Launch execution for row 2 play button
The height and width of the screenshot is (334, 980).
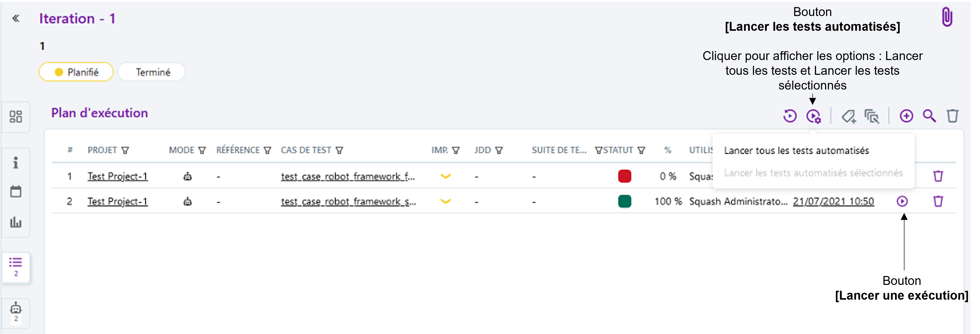pyautogui.click(x=902, y=201)
